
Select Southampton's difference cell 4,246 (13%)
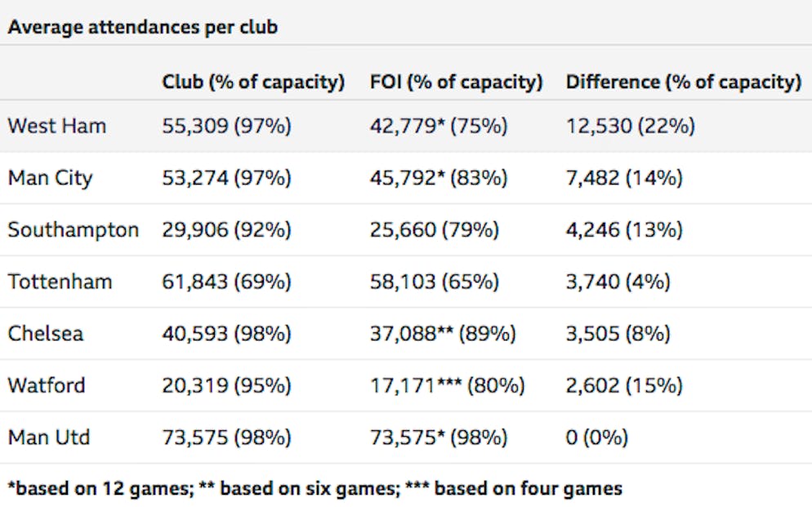coord(623,229)
